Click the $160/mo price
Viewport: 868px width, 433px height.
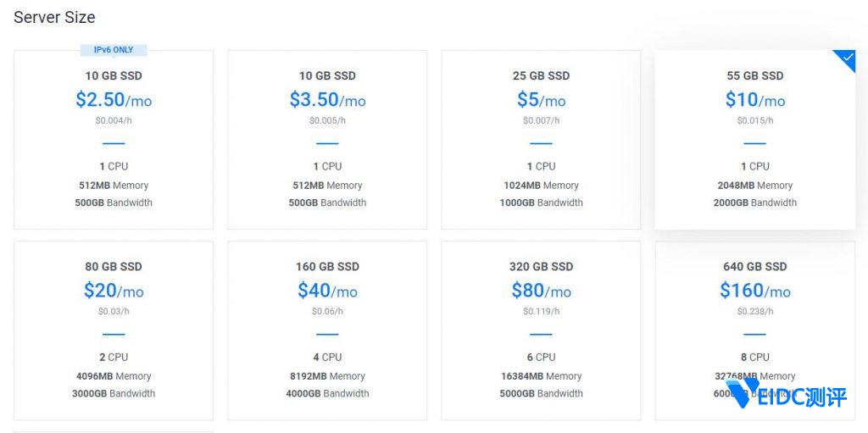coord(754,291)
